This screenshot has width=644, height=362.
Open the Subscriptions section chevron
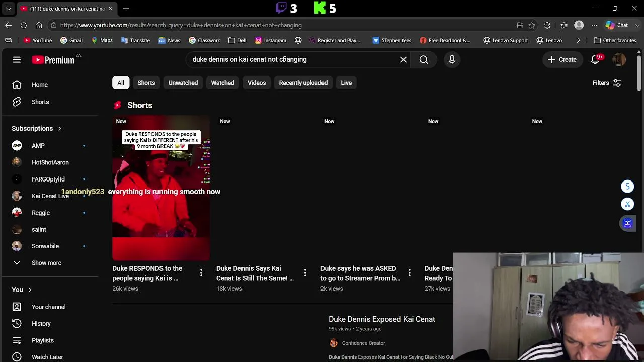pos(59,129)
